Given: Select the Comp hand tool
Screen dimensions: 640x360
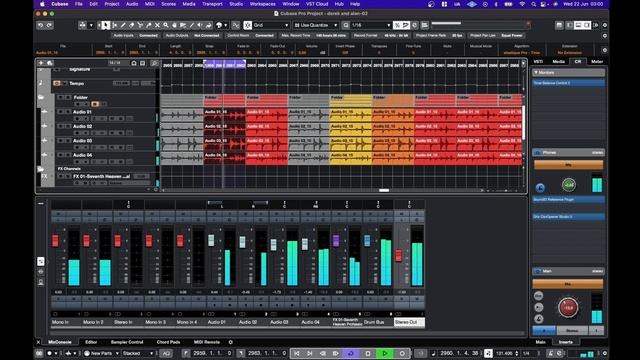Looking at the screenshot, I should pyautogui.click(x=174, y=25).
